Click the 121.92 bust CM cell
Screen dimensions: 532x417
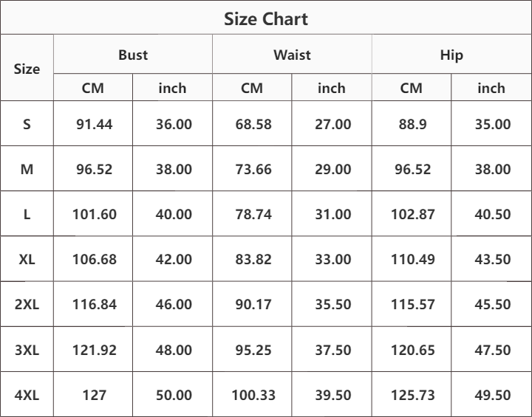[94, 350]
